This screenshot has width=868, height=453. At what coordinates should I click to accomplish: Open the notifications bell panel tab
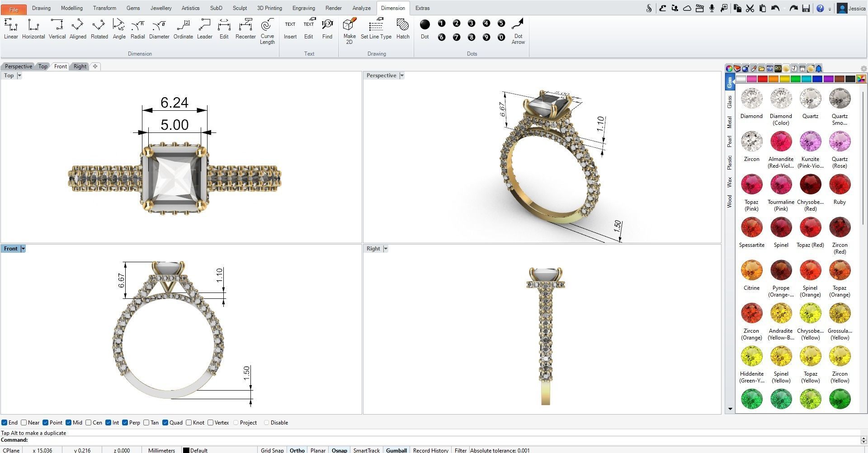[819, 69]
